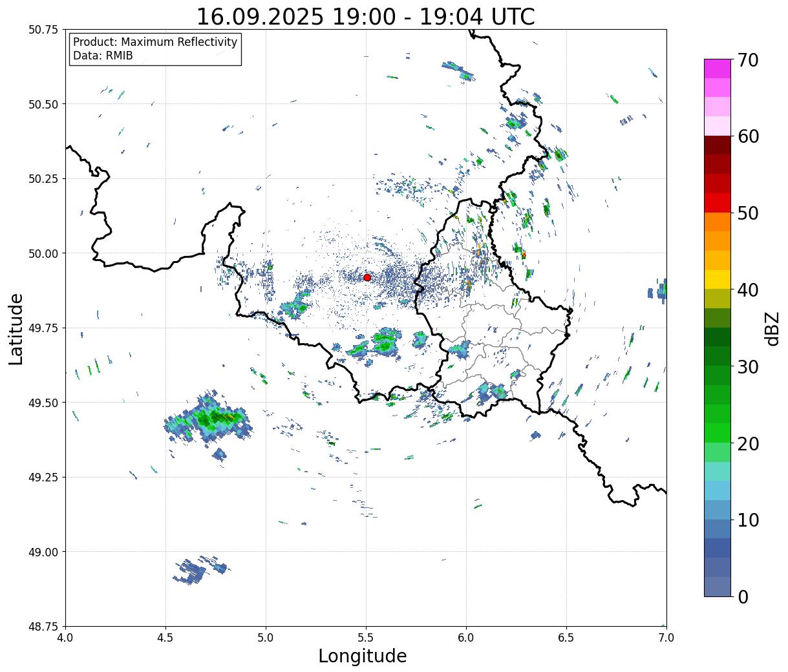Click the plot title '16.09.2025 19:00 - 19:04 UTC'
The image size is (788, 672).
point(366,16)
